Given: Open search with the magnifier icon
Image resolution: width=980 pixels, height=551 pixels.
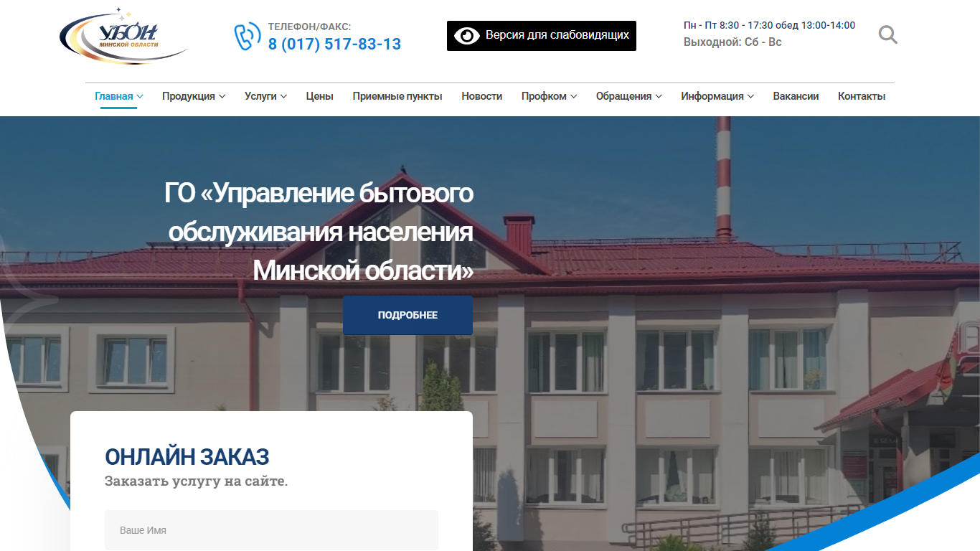Looking at the screenshot, I should [888, 34].
